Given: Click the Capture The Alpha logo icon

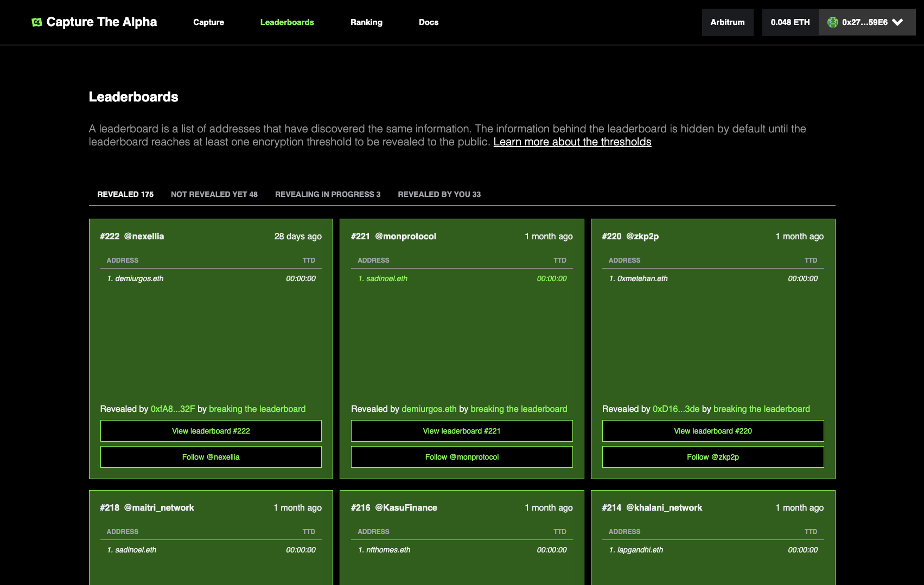Looking at the screenshot, I should pyautogui.click(x=37, y=22).
